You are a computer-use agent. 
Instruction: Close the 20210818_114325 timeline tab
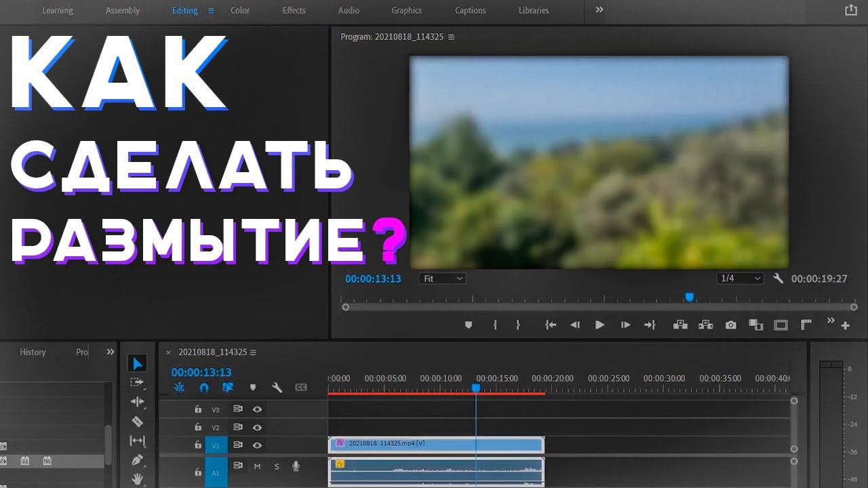pos(169,352)
